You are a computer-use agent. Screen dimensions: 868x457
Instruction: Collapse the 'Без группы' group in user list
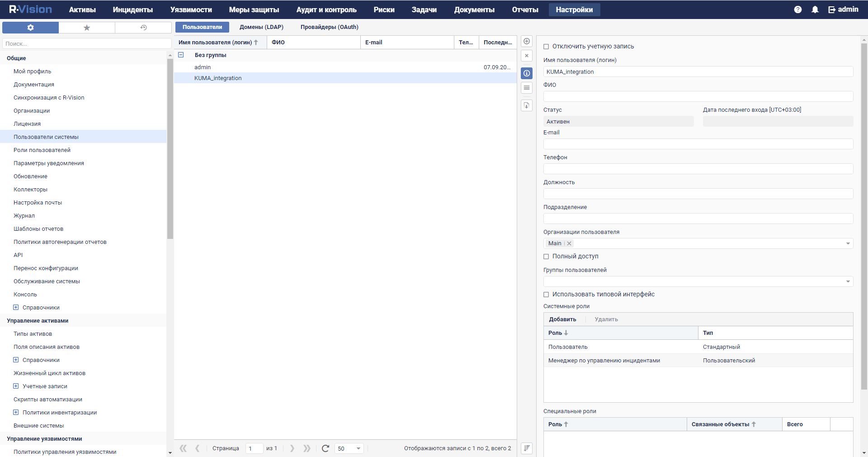point(181,55)
